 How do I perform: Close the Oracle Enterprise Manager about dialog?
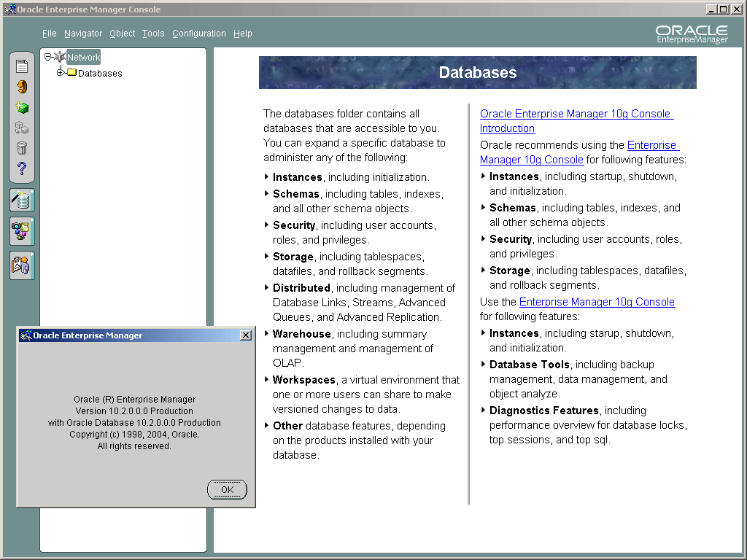(246, 335)
